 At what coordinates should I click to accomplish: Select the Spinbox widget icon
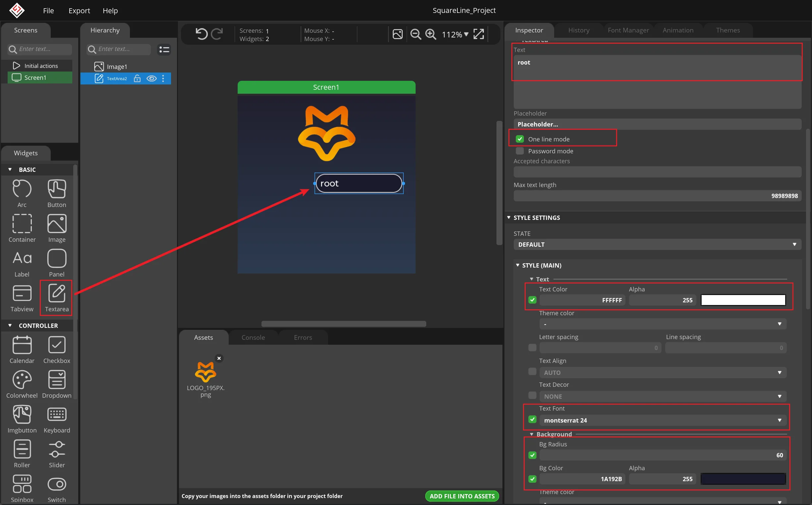coord(22,484)
